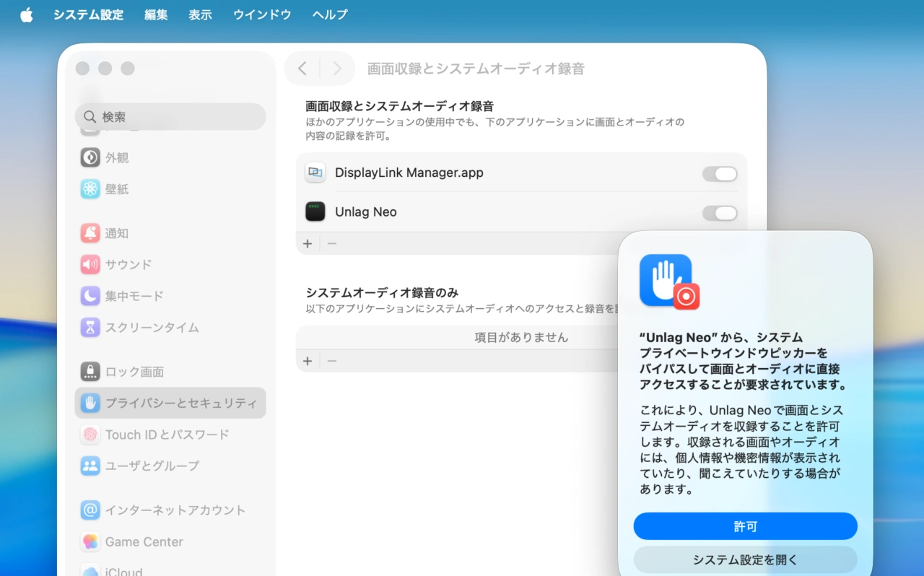Click the 検索 search field

170,116
